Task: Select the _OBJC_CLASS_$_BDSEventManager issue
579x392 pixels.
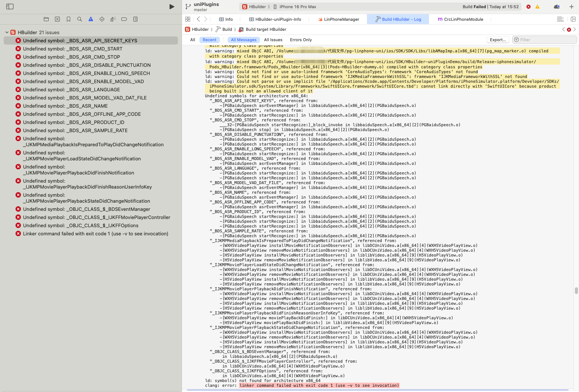Action: point(91,209)
